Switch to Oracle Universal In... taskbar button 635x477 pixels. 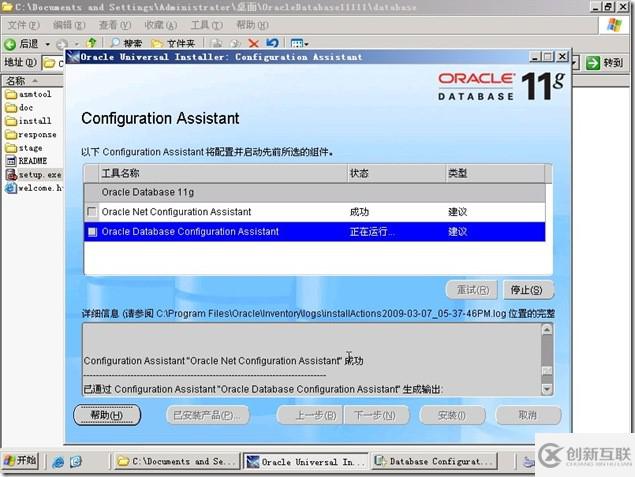click(305, 462)
